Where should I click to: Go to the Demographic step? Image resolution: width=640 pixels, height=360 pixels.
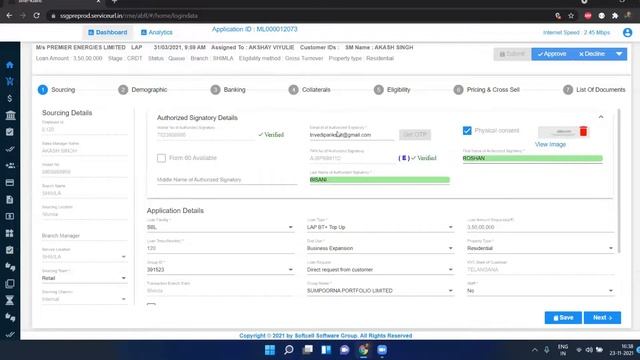143,89
